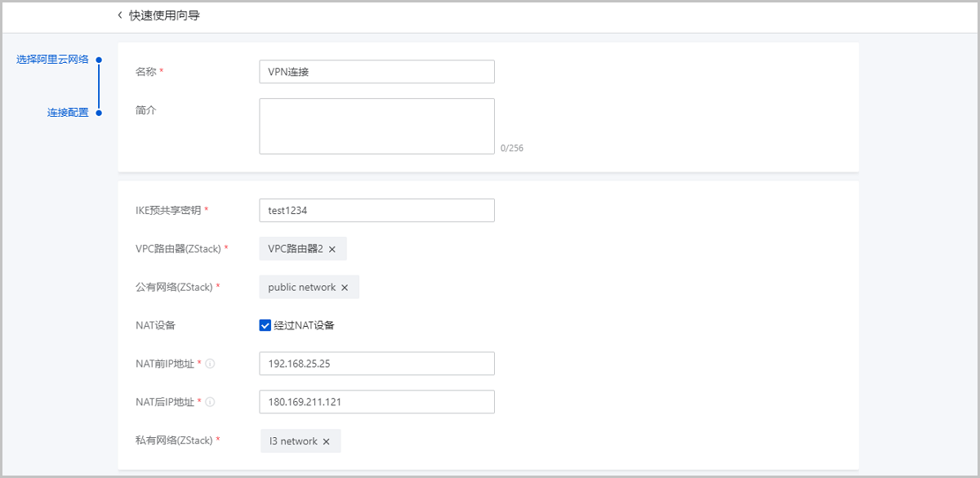The height and width of the screenshot is (478, 980).
Task: Remove the VPC路由器2 tag with its X
Action: (x=332, y=249)
